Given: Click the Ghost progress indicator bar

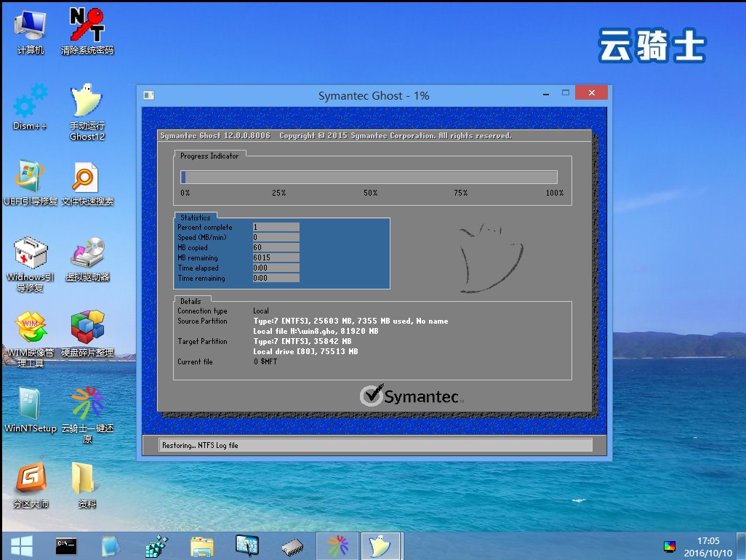Looking at the screenshot, I should 369,177.
